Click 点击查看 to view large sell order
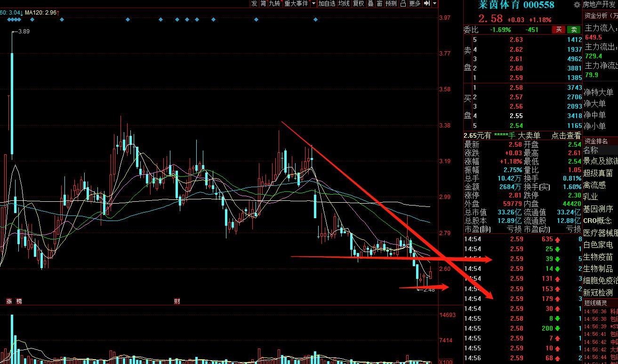The height and width of the screenshot is (364, 618). [x=566, y=135]
